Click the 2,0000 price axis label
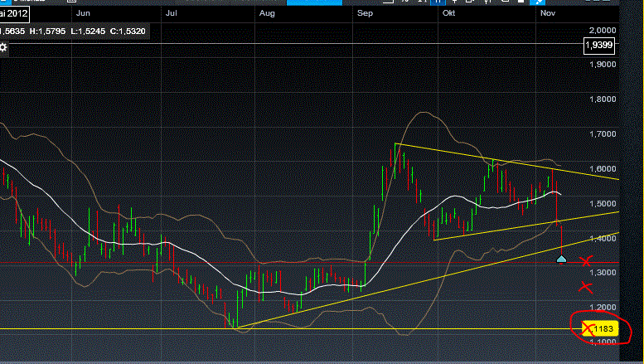This screenshot has height=364, width=644. (603, 29)
